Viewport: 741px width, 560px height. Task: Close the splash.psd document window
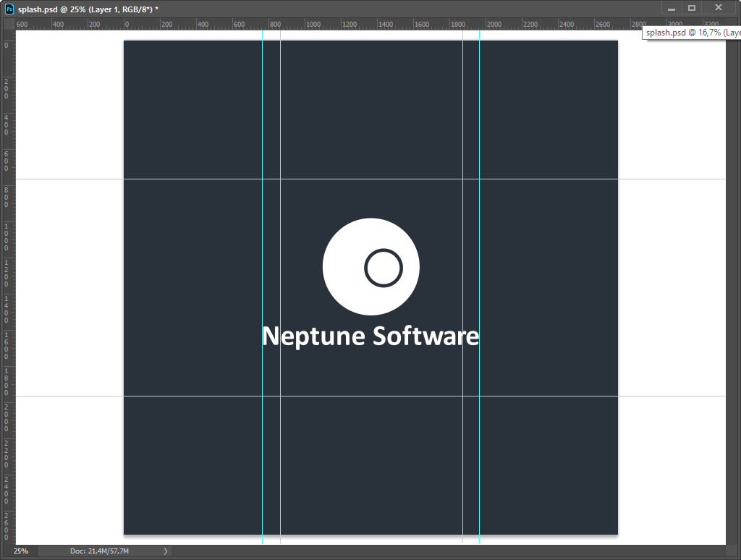718,8
